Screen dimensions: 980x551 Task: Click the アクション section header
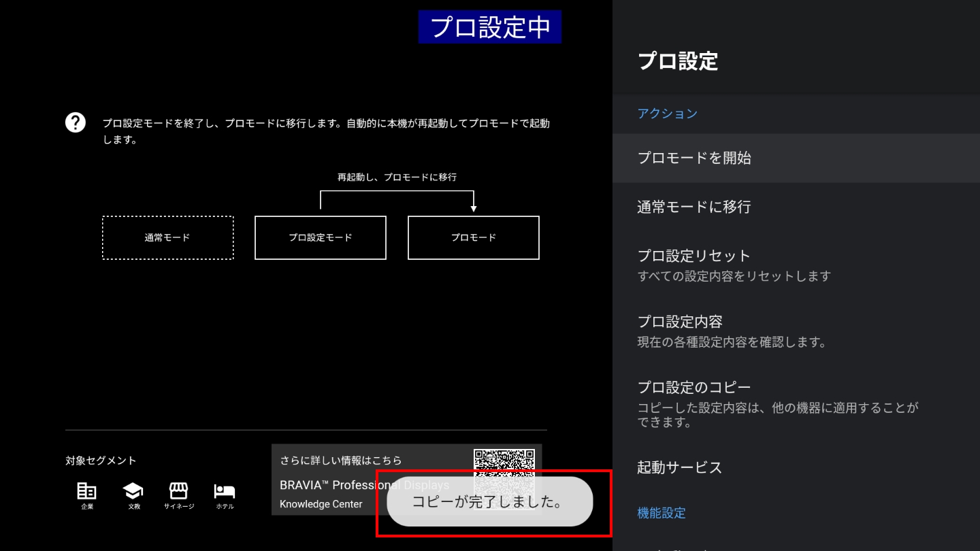[668, 114]
